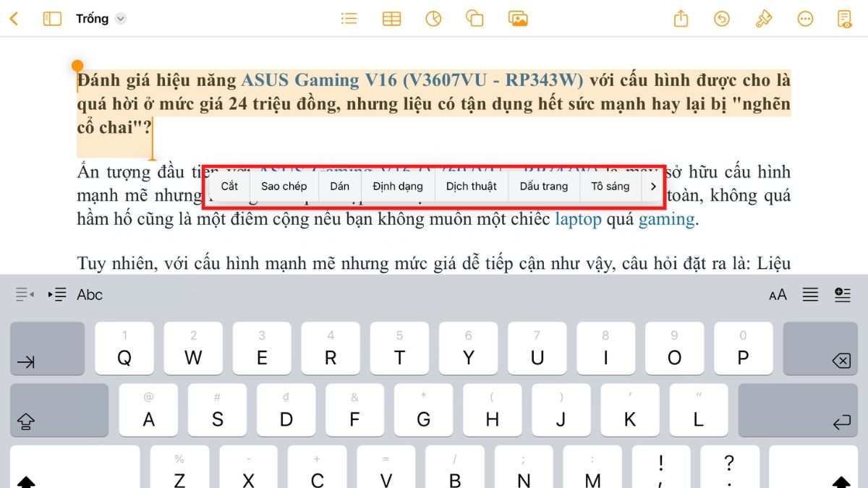Tap the R key
The height and width of the screenshot is (488, 868).
pyautogui.click(x=331, y=348)
